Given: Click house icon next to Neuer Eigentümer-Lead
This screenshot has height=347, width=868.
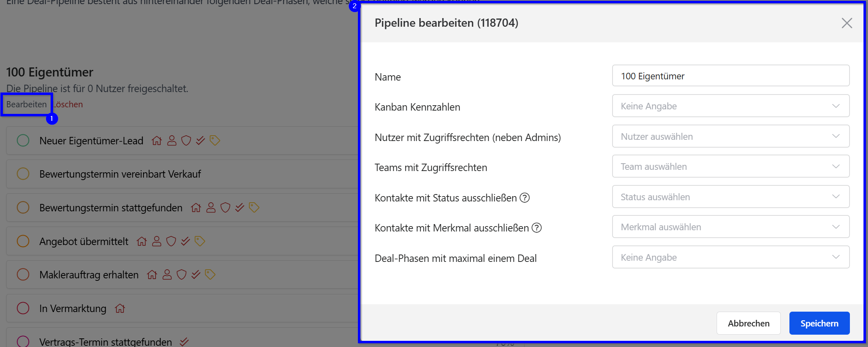Looking at the screenshot, I should pyautogui.click(x=157, y=141).
